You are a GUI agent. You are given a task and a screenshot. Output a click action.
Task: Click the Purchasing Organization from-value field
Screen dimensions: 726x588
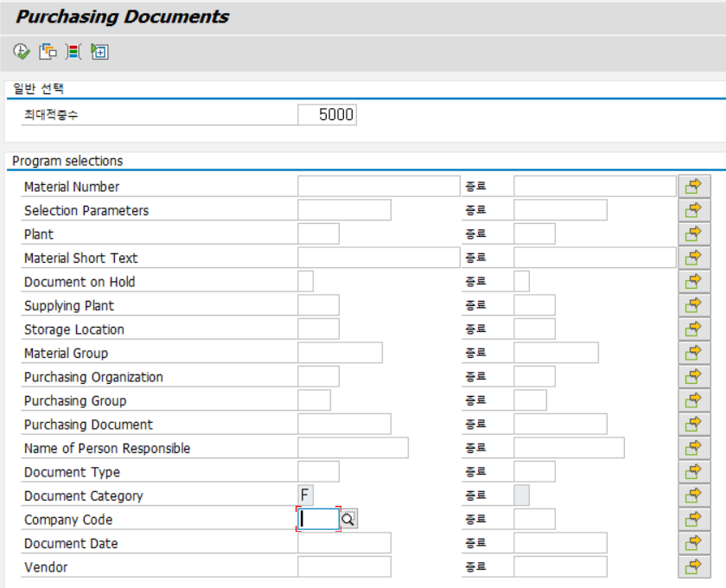pyautogui.click(x=318, y=377)
